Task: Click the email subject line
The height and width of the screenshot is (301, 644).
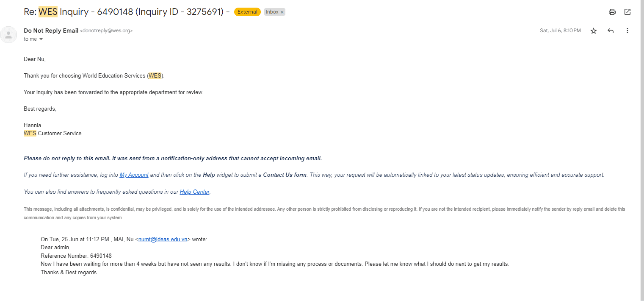Action: point(127,12)
